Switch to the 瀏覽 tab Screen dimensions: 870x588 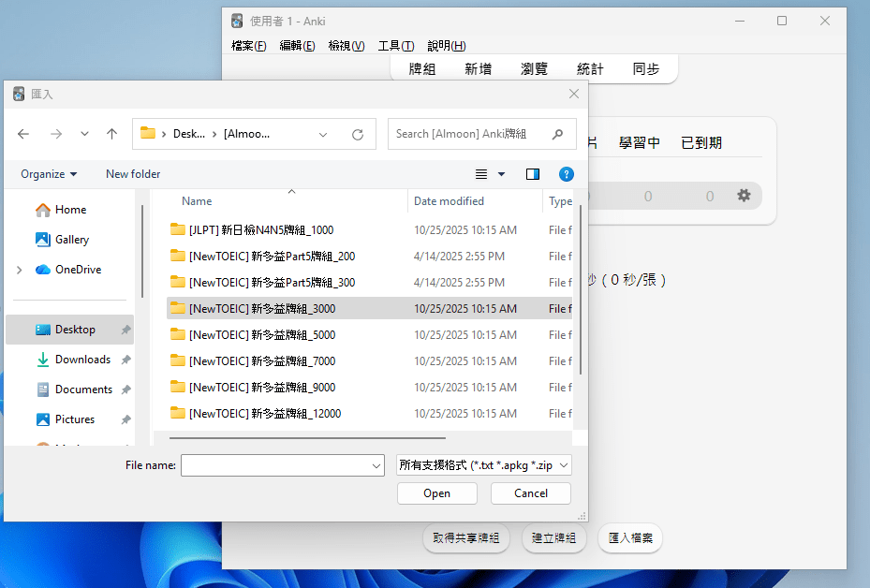click(534, 69)
